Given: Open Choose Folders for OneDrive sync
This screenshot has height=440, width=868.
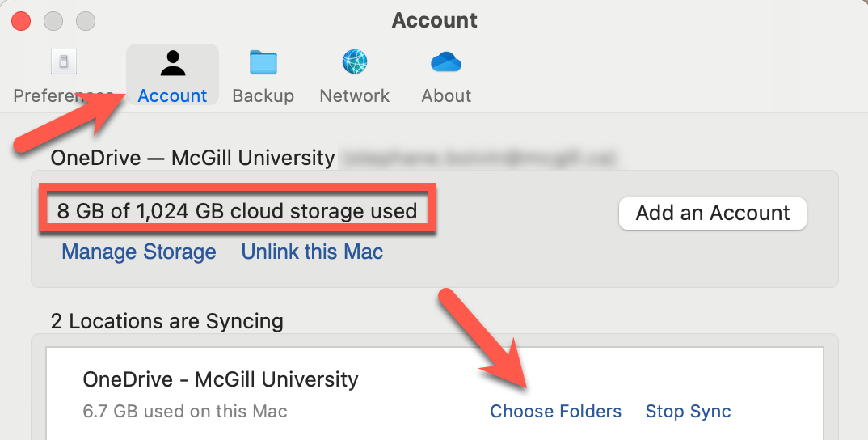Looking at the screenshot, I should tap(556, 411).
